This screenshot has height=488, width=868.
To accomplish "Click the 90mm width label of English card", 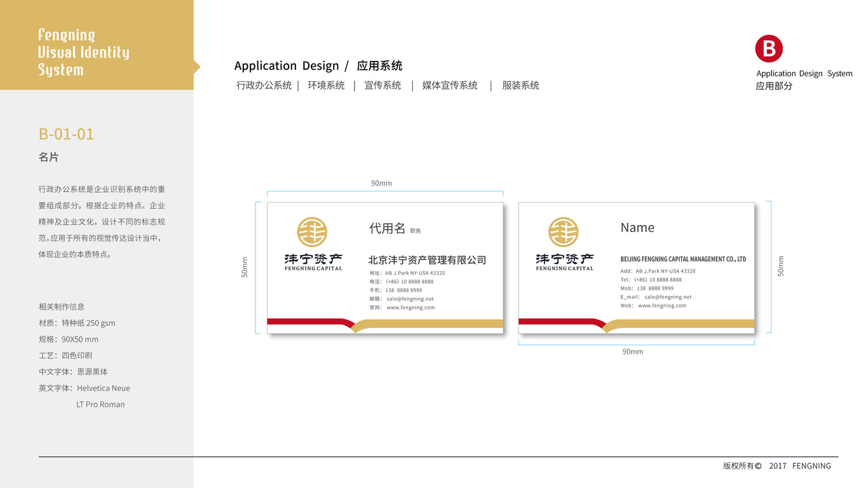I will pyautogui.click(x=633, y=351).
